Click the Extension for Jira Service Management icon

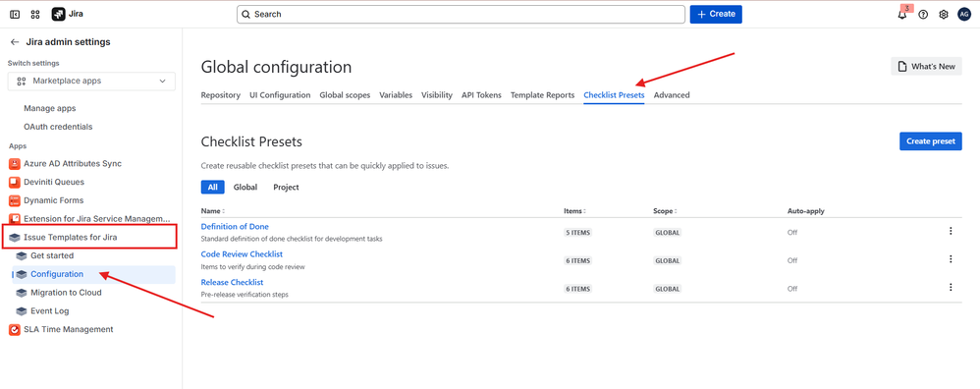click(15, 219)
